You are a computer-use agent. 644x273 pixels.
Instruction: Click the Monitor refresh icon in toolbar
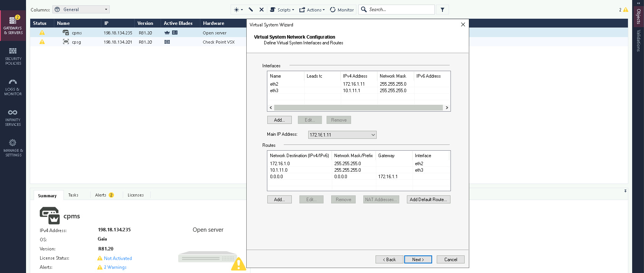click(342, 10)
